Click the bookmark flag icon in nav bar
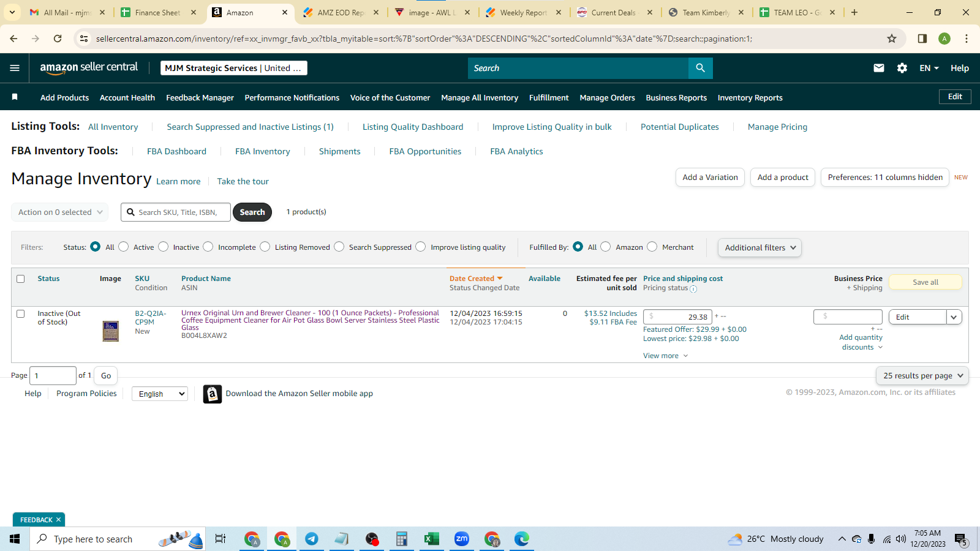Screen dimensions: 980x551 (x=15, y=97)
